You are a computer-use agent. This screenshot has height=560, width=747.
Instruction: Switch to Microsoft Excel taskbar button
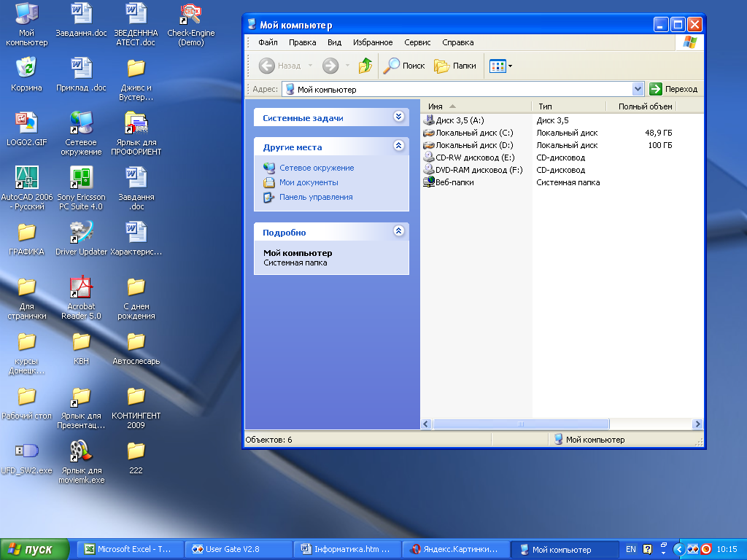click(x=131, y=550)
